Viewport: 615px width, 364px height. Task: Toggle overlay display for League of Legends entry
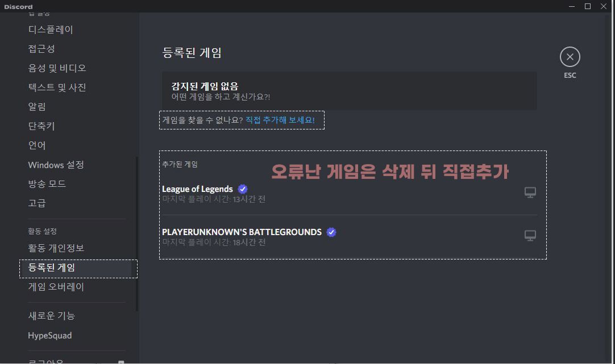pos(530,192)
